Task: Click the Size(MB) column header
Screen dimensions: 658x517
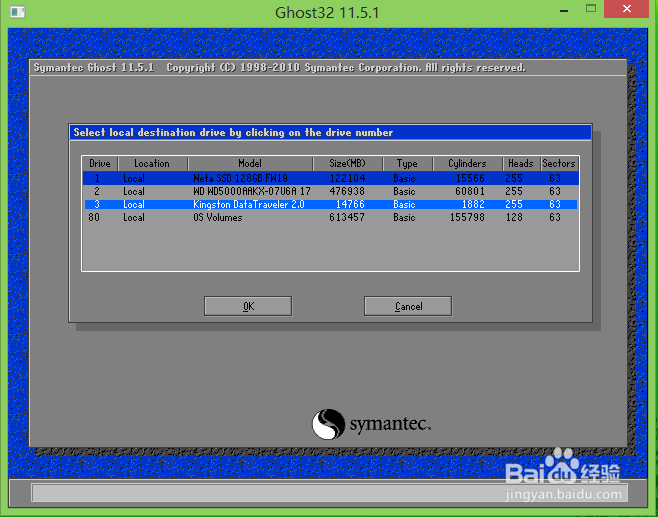Action: click(x=347, y=164)
